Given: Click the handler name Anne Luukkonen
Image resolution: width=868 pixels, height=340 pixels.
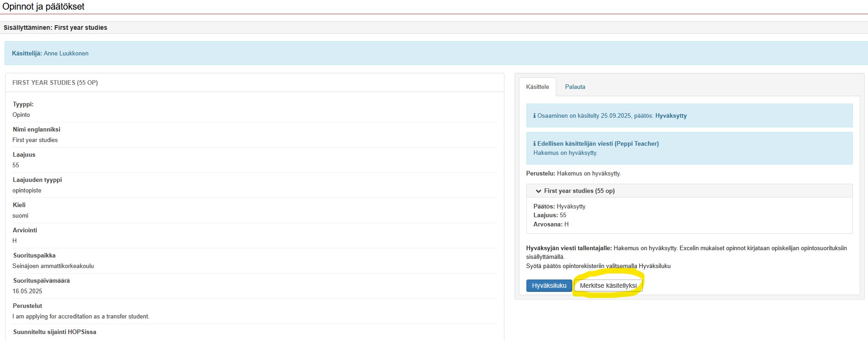Looking at the screenshot, I should coord(66,54).
